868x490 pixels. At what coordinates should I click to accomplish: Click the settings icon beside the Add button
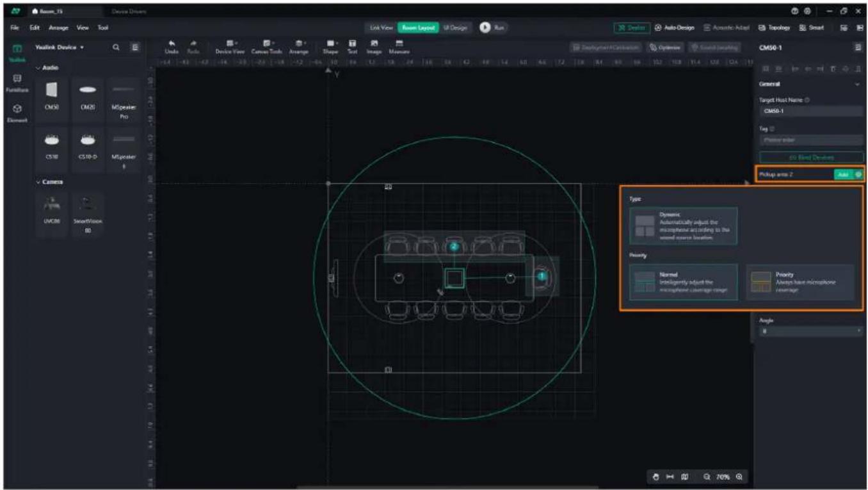[x=858, y=174]
